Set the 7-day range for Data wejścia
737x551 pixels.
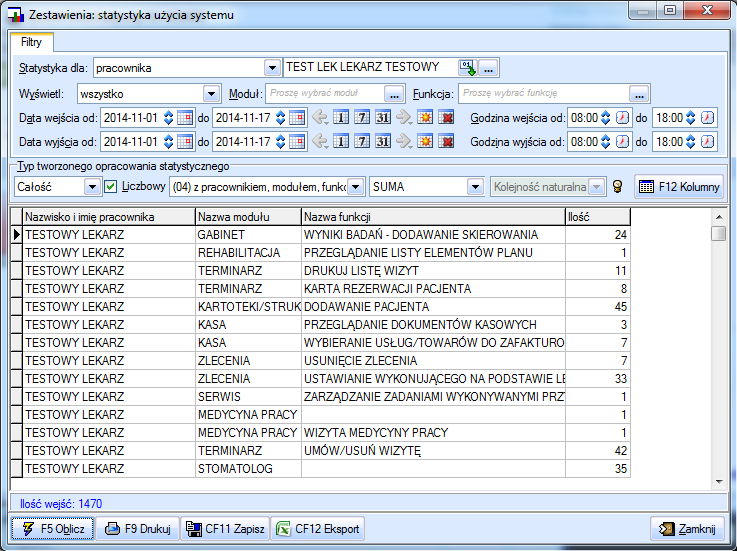(x=363, y=117)
